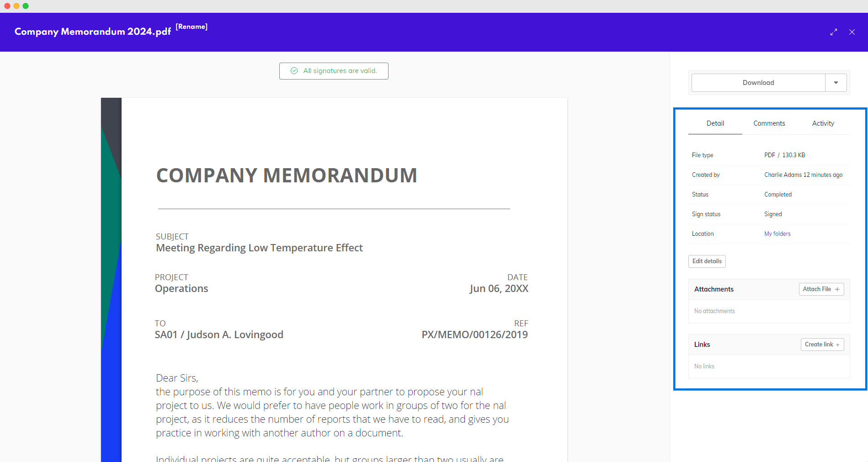Attach a file to the document

click(817, 289)
